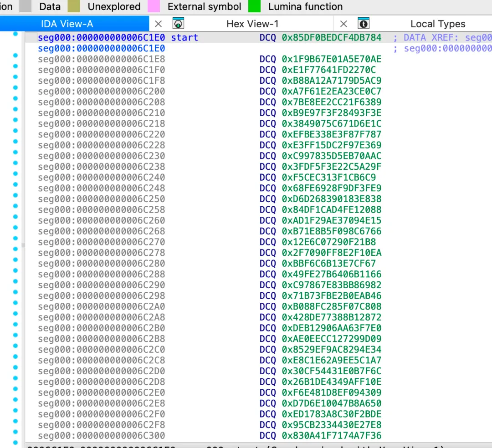Click the Local Types tab icon

pos(364,24)
